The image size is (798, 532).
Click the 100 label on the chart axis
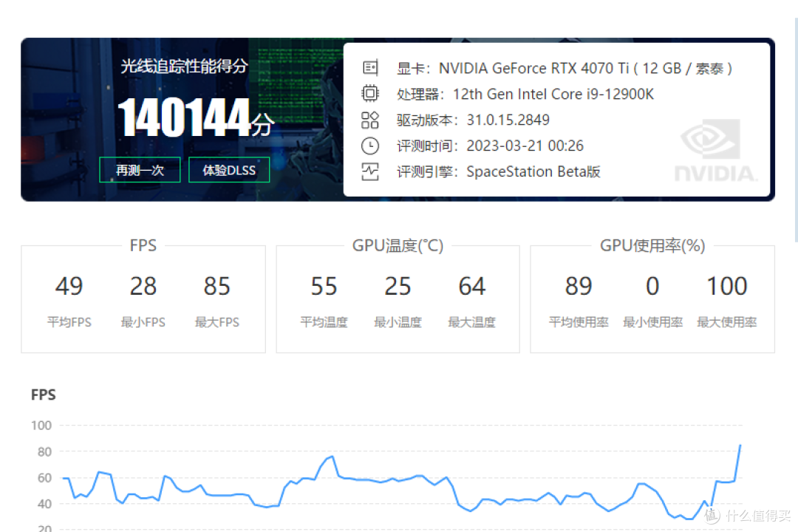coord(41,426)
